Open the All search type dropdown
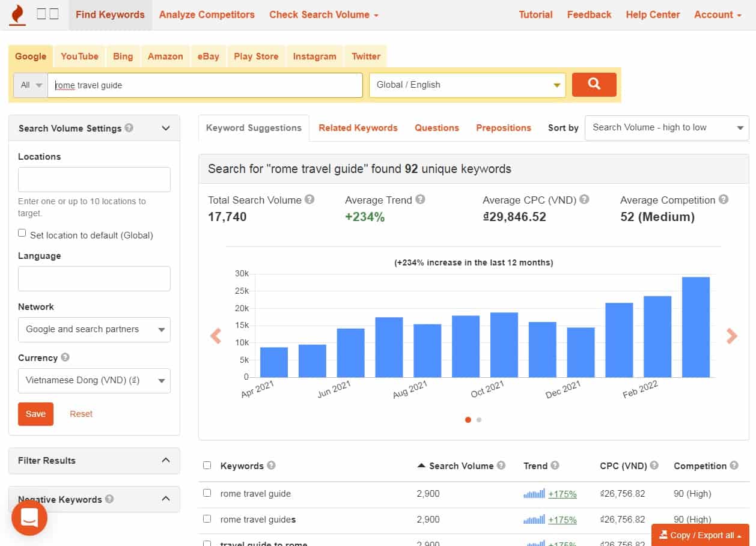This screenshot has height=546, width=756. pyautogui.click(x=31, y=85)
